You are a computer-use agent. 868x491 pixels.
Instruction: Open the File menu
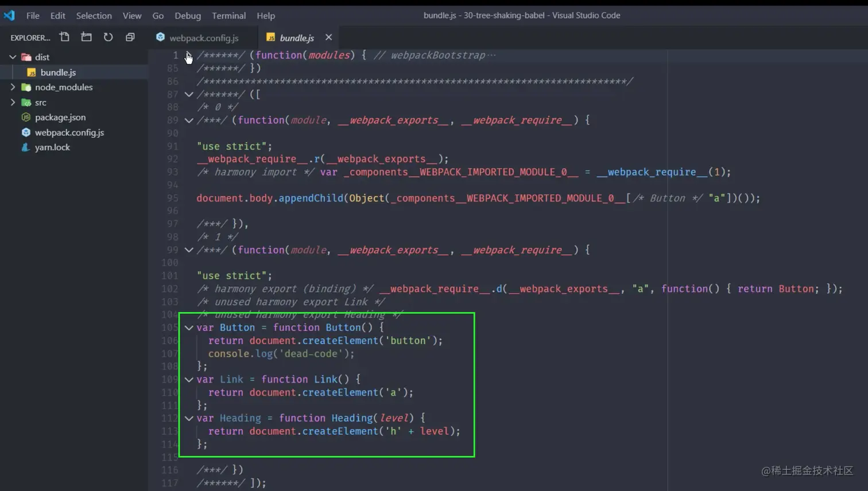tap(33, 15)
